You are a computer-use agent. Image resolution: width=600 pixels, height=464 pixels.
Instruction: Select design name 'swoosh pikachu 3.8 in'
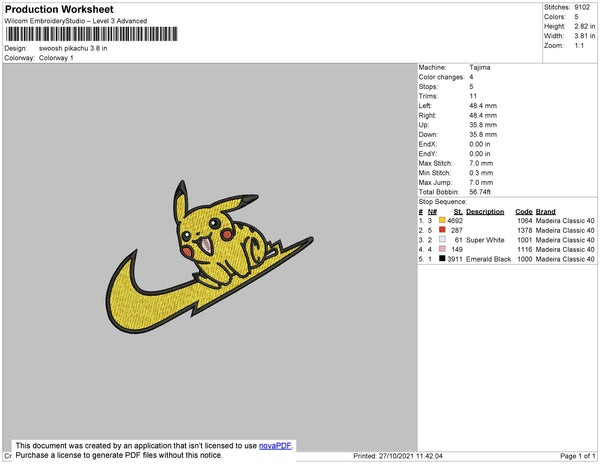(x=73, y=49)
